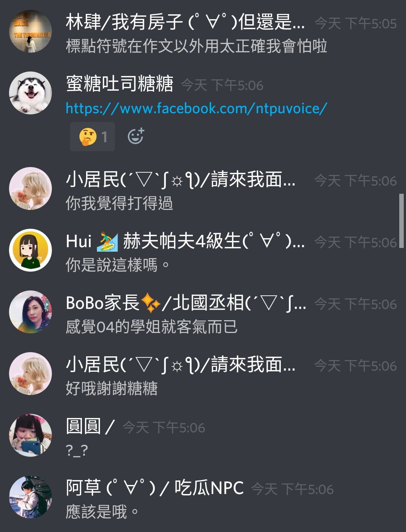The image size is (406, 532).
Task: Open 圓圓's avatar holding a phone
Action: click(30, 435)
